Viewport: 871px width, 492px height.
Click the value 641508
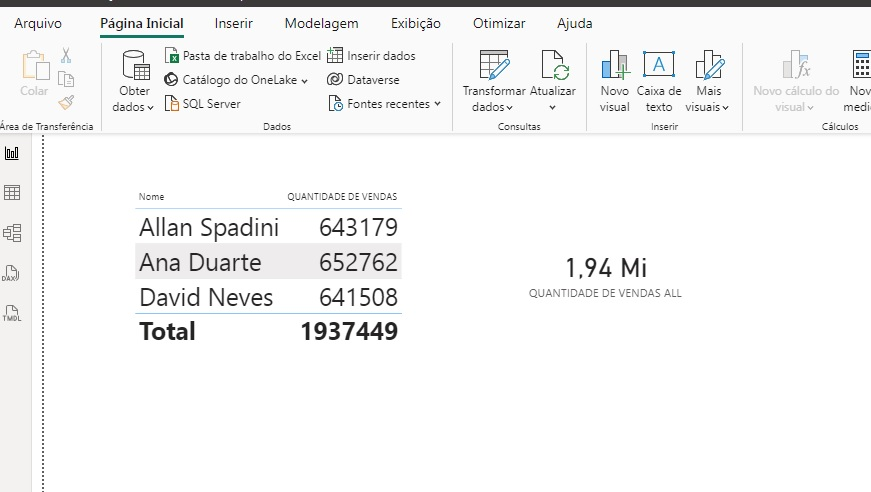click(x=358, y=297)
